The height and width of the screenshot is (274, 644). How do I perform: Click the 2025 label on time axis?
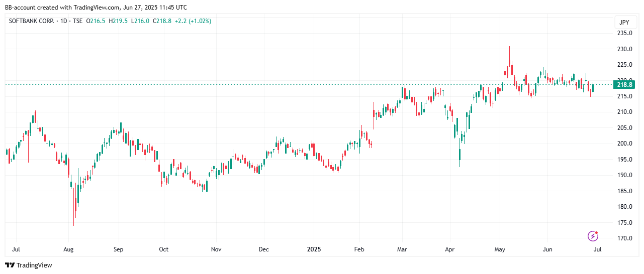[314, 249]
